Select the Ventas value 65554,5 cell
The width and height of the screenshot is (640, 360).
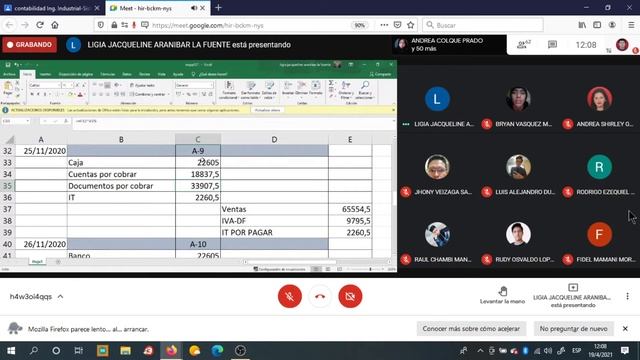pyautogui.click(x=350, y=209)
